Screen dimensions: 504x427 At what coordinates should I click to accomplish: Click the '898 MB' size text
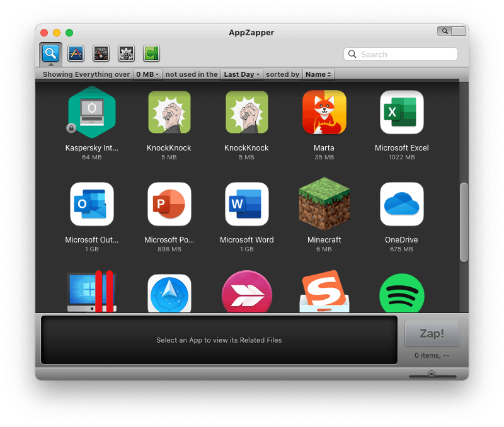point(169,249)
